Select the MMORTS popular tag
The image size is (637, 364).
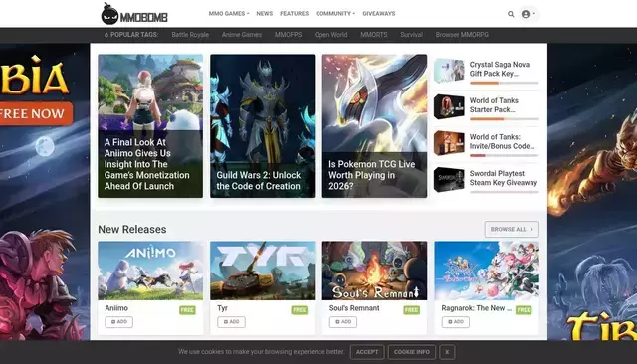point(374,35)
